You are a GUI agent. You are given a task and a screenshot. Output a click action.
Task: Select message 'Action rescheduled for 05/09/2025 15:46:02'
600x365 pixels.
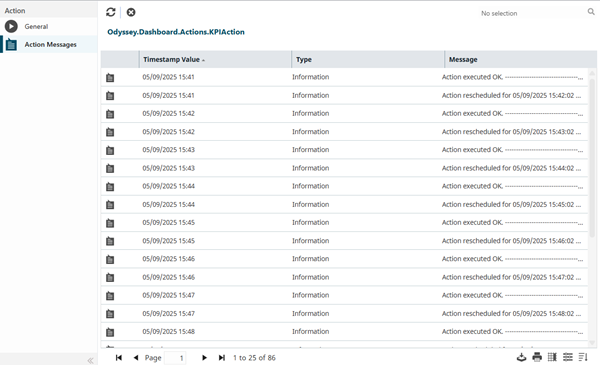[511, 241]
